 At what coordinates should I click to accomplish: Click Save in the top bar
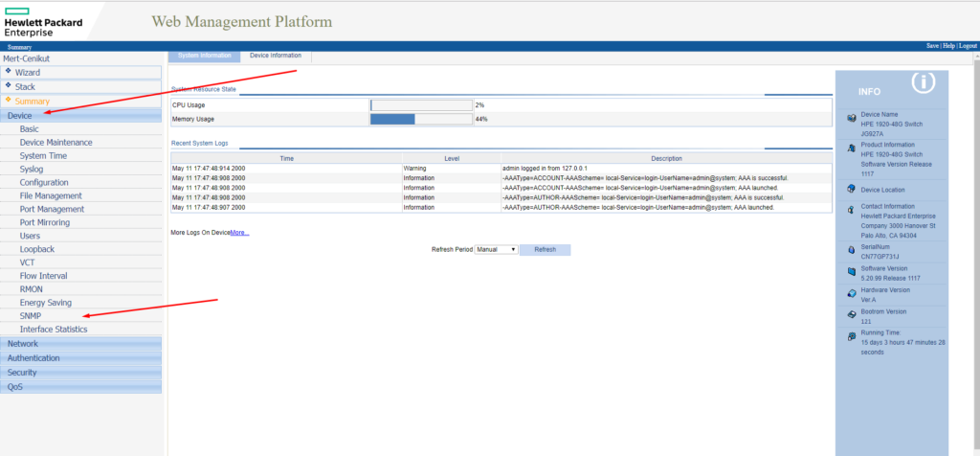[932, 46]
